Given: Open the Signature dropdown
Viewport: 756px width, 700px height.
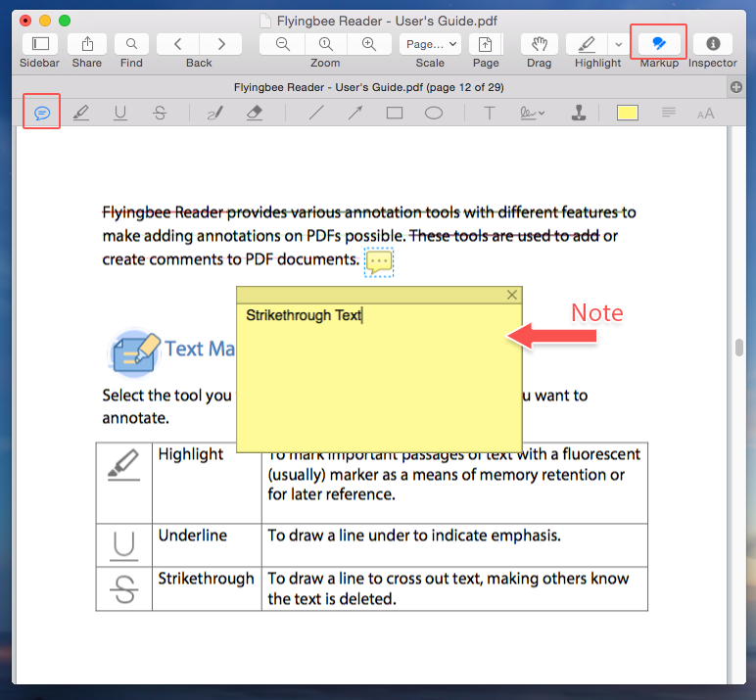Looking at the screenshot, I should 533,114.
